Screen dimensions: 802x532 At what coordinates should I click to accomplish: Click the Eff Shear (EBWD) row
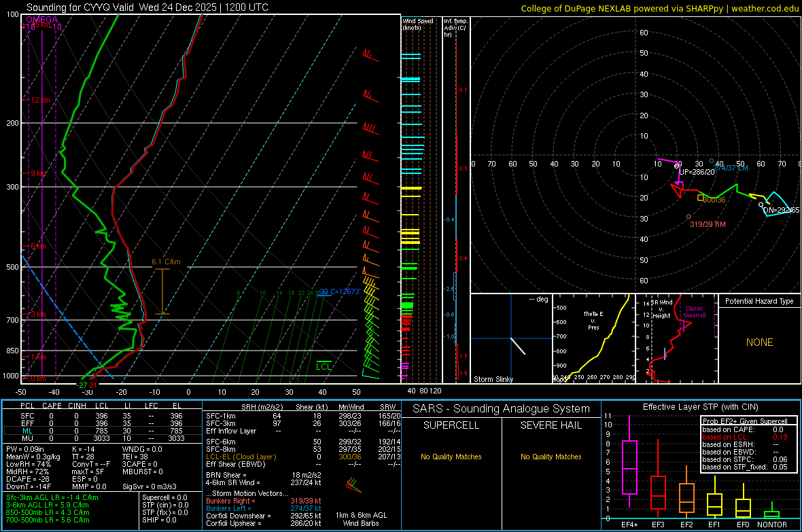pyautogui.click(x=303, y=464)
